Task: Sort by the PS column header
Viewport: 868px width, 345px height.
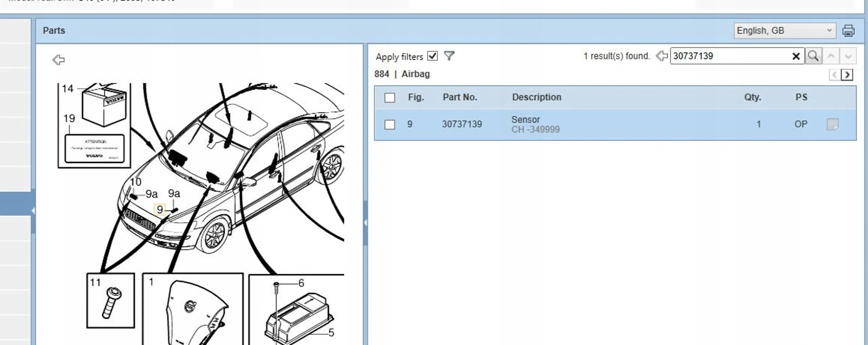Action: (x=801, y=97)
